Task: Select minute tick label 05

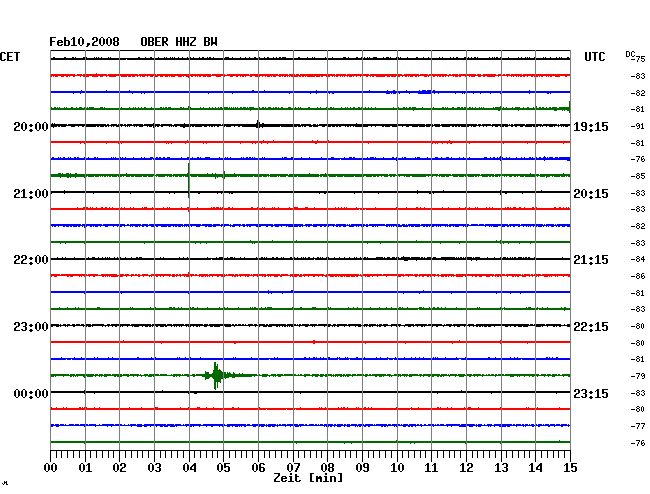Action: [x=223, y=468]
